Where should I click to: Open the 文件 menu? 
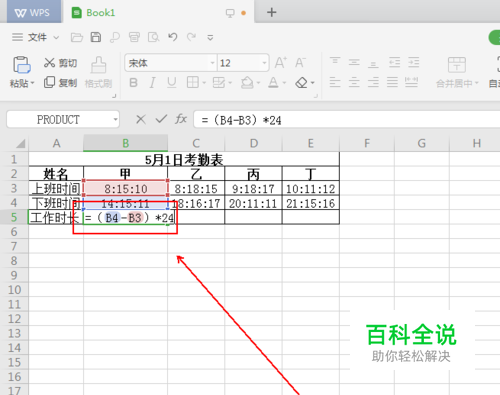(37, 37)
